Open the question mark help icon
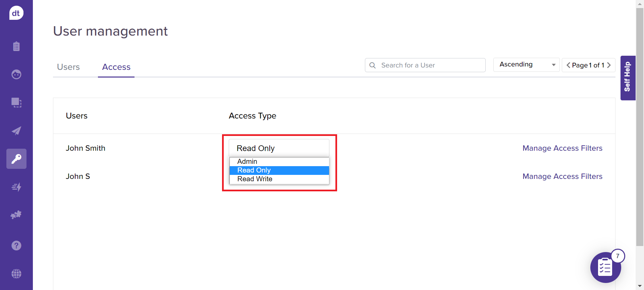 (x=16, y=246)
